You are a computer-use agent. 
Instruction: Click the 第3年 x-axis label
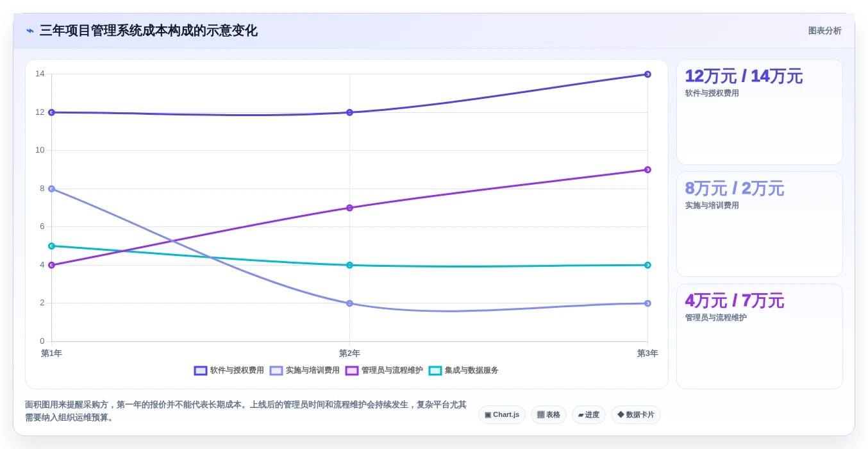point(647,353)
